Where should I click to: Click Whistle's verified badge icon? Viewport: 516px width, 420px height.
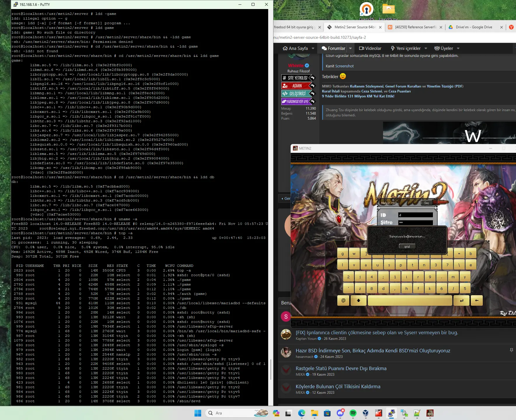(307, 66)
